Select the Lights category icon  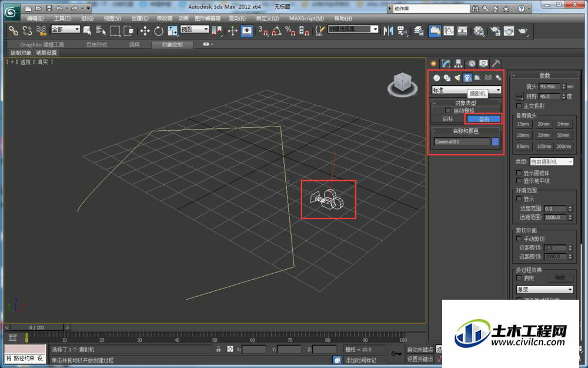pos(457,78)
